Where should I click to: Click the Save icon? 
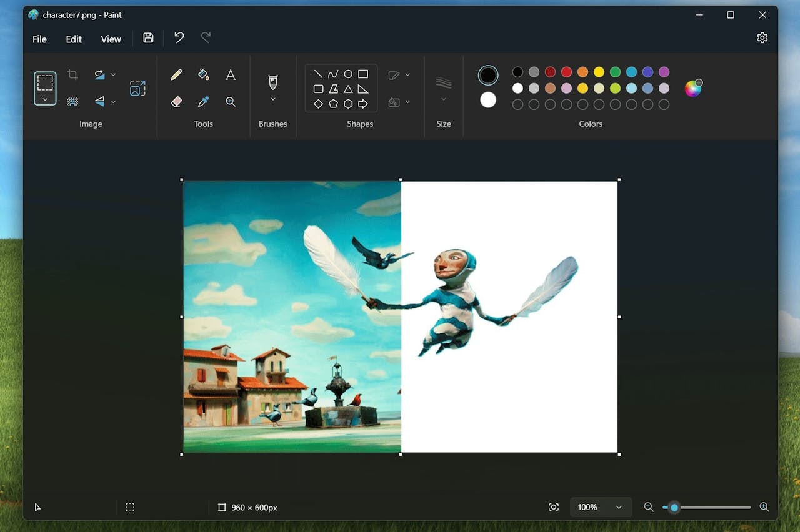point(148,38)
